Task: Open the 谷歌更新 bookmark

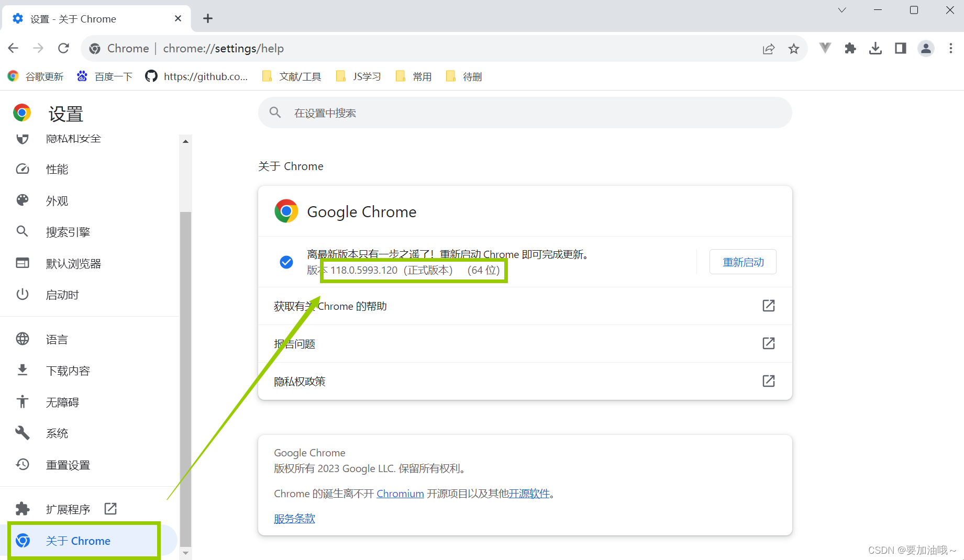Action: pos(36,76)
